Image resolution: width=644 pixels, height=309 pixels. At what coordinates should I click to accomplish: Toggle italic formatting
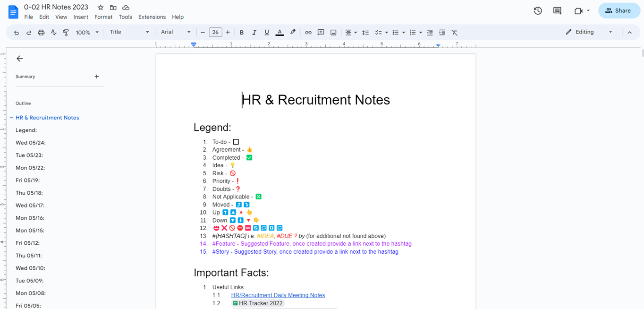click(x=254, y=33)
